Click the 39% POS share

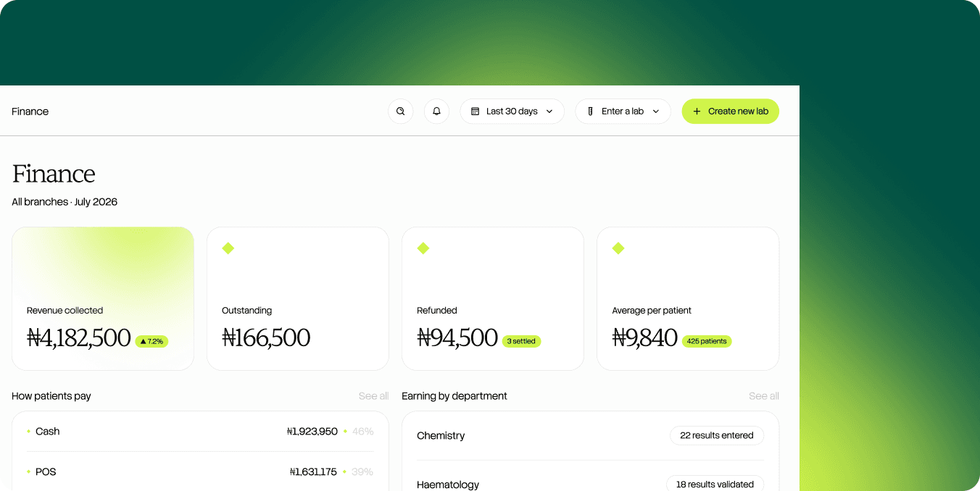pyautogui.click(x=362, y=472)
